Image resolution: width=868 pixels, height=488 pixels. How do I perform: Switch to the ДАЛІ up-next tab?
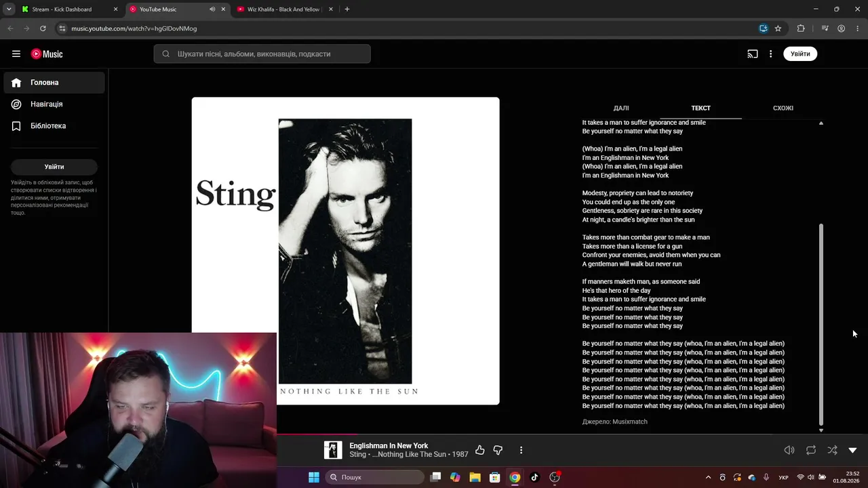(x=621, y=108)
